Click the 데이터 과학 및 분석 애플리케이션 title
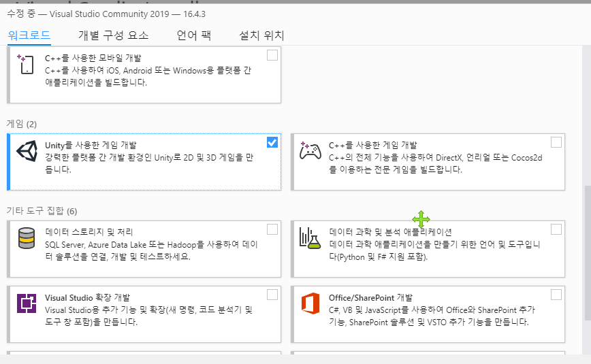Image resolution: width=591 pixels, height=364 pixels. 390,232
